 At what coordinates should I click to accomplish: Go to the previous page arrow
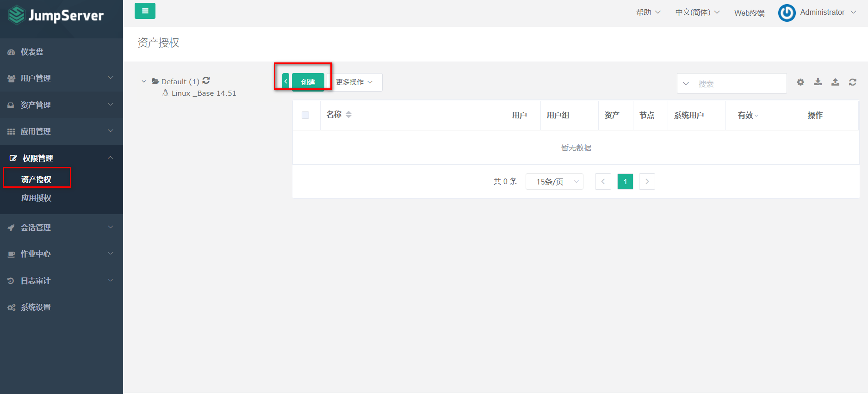point(603,181)
